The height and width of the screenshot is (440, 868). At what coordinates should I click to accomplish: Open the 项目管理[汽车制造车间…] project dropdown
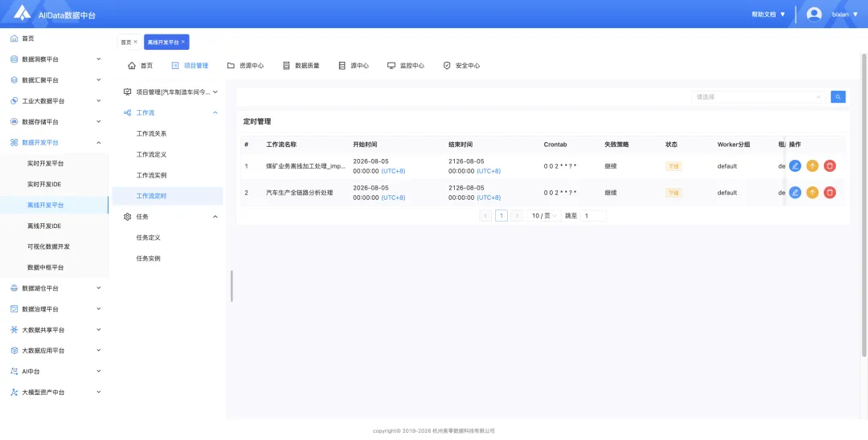click(x=170, y=92)
